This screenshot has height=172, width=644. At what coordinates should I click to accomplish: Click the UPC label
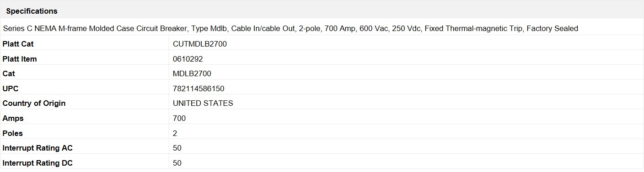point(11,89)
